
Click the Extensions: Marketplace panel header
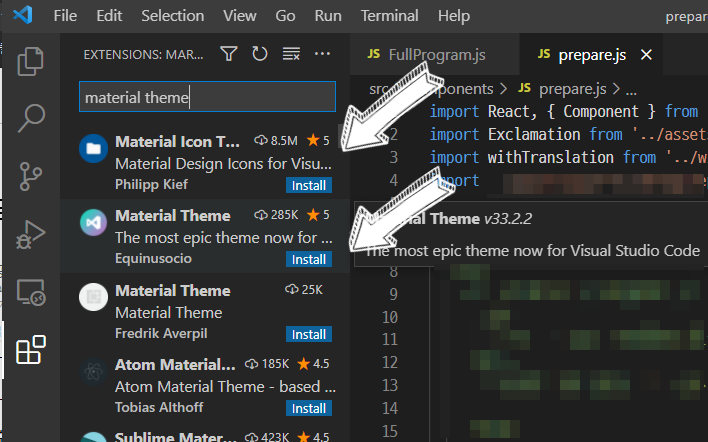[143, 55]
